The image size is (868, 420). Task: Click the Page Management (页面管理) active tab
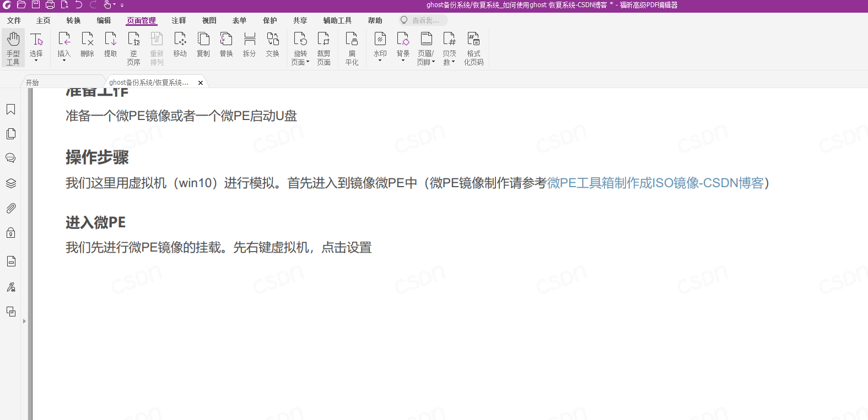click(x=141, y=20)
